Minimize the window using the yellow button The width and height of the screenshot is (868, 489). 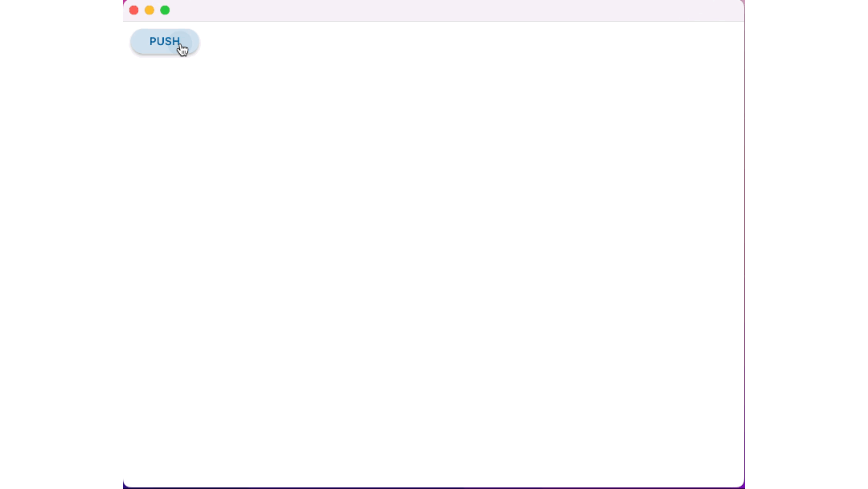click(x=149, y=10)
